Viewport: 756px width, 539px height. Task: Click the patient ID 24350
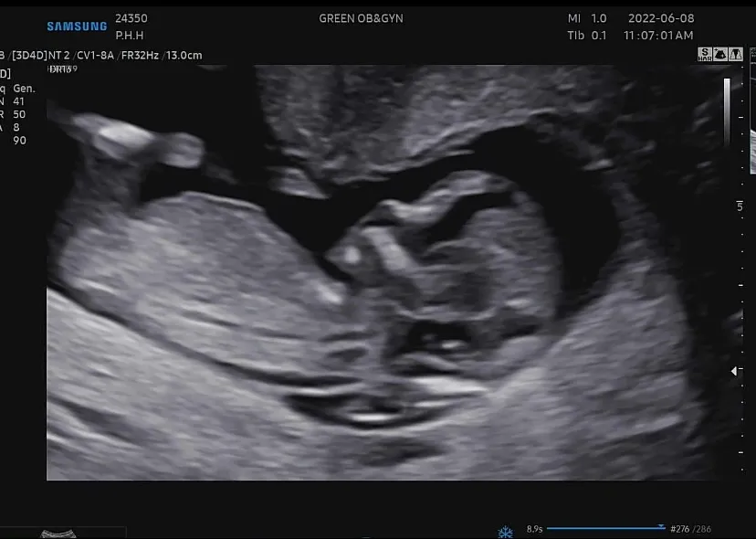point(131,18)
